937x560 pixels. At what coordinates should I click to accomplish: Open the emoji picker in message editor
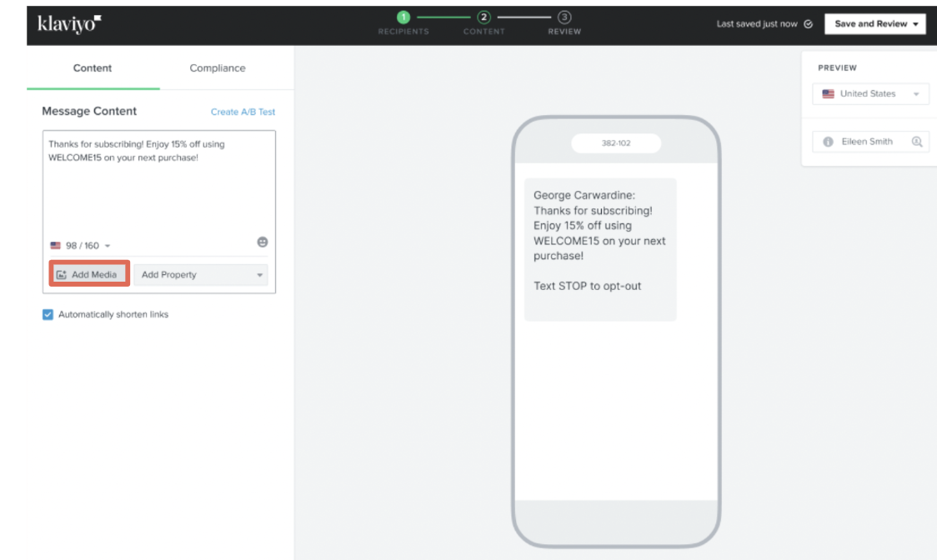click(262, 242)
